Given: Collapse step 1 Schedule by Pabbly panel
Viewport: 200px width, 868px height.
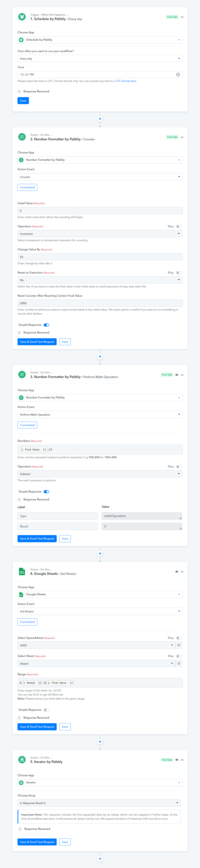Looking at the screenshot, I should [x=182, y=17].
